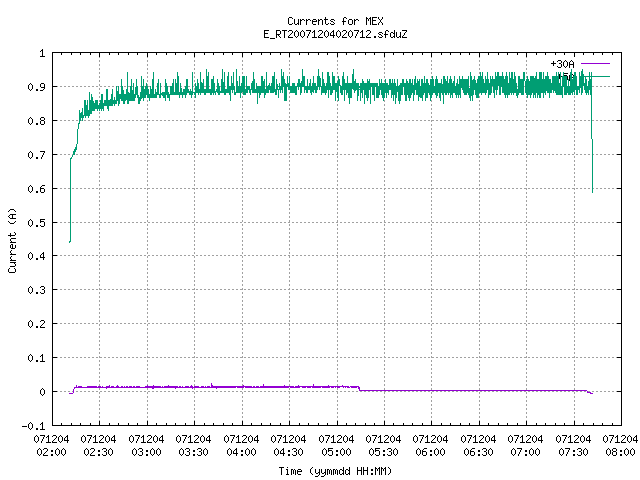Click y-axis tick label "0.5"
The image size is (640, 480).
point(36,223)
